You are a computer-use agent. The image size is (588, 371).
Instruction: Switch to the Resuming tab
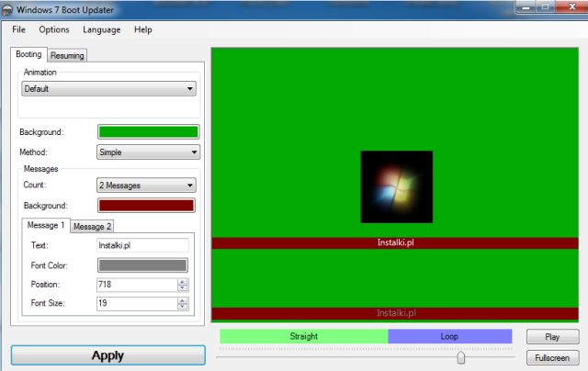(67, 55)
